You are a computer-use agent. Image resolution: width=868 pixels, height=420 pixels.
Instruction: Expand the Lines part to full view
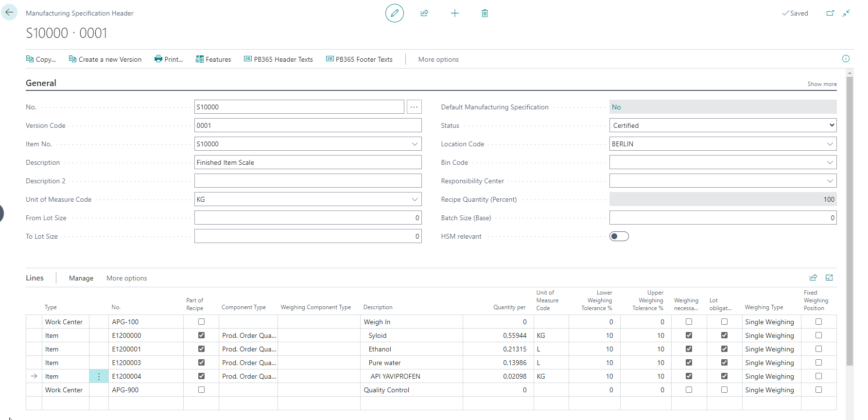pyautogui.click(x=829, y=278)
